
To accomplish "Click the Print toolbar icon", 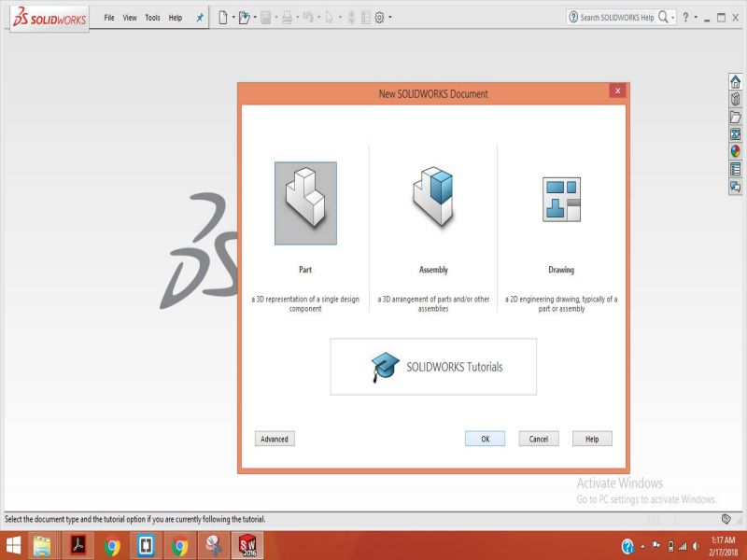I will tap(287, 18).
